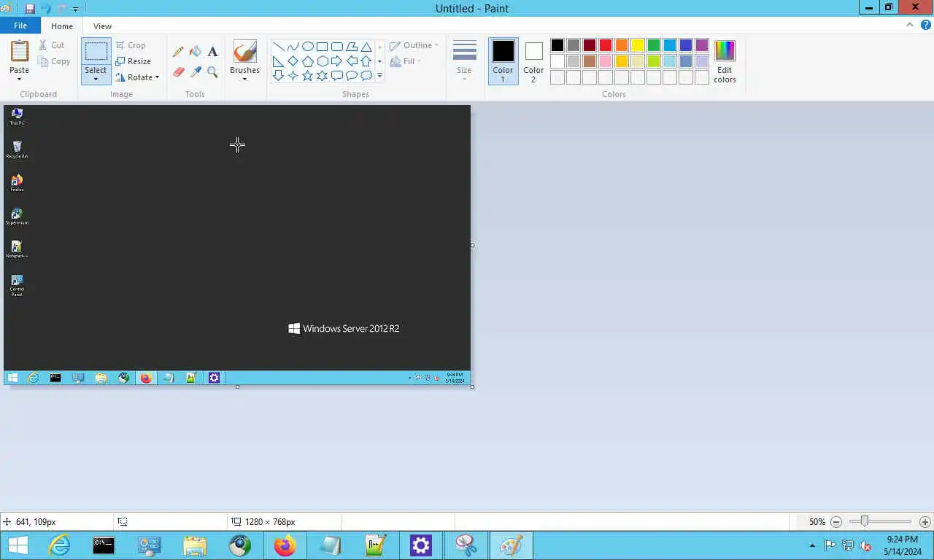Choose the Cloud callout shape
The height and width of the screenshot is (560, 934).
(x=366, y=76)
